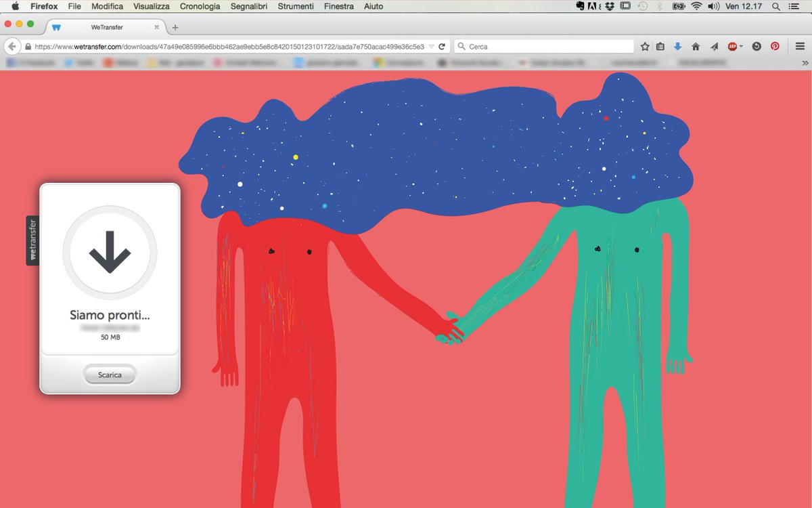Image resolution: width=812 pixels, height=508 pixels.
Task: Open Spotlight search magnifier
Action: (776, 6)
